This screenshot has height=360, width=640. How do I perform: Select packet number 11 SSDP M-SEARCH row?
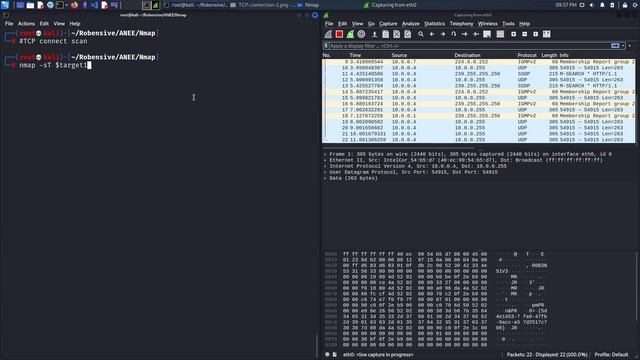(478, 74)
